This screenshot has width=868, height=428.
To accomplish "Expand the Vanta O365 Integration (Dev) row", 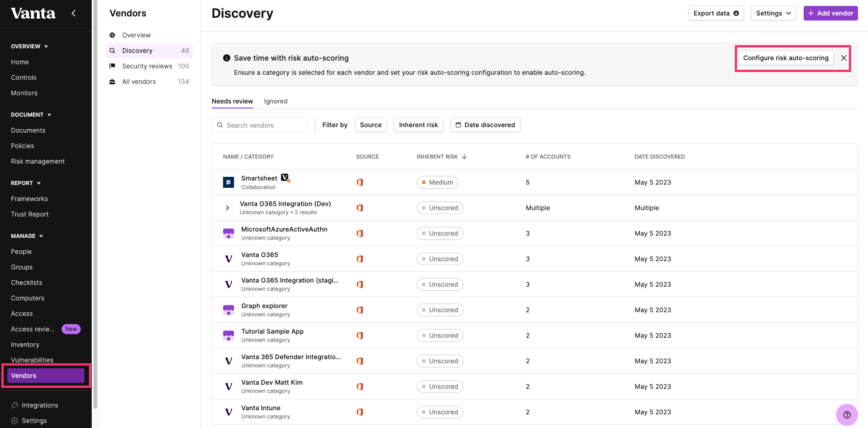I will [x=227, y=208].
